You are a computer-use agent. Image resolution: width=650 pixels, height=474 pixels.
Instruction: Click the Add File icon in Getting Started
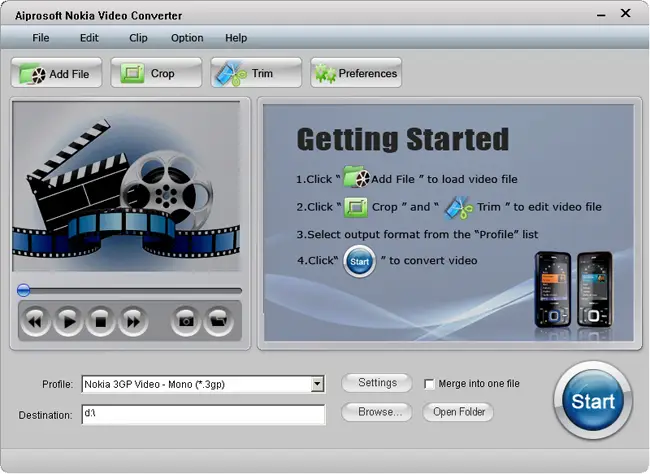point(356,177)
